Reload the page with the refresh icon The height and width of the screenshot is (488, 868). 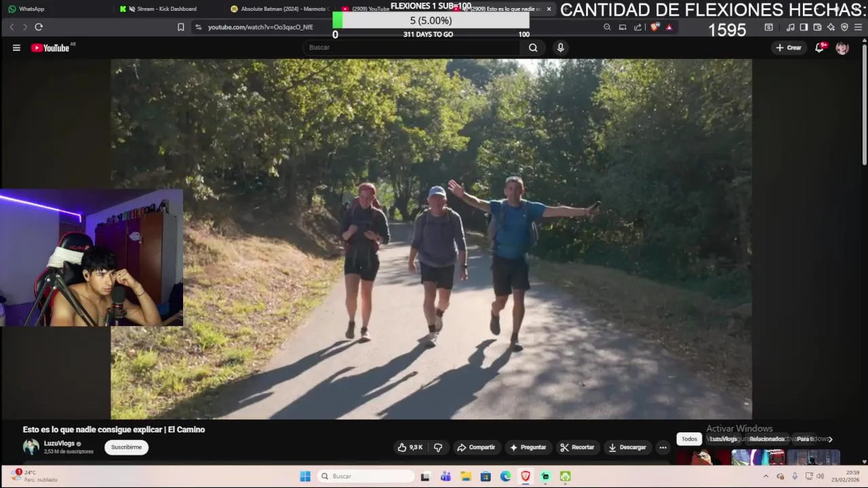pyautogui.click(x=39, y=27)
